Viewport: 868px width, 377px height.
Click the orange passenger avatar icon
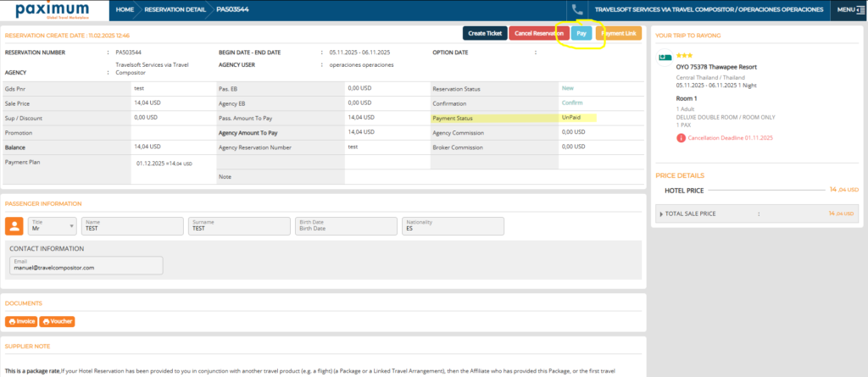tap(14, 225)
